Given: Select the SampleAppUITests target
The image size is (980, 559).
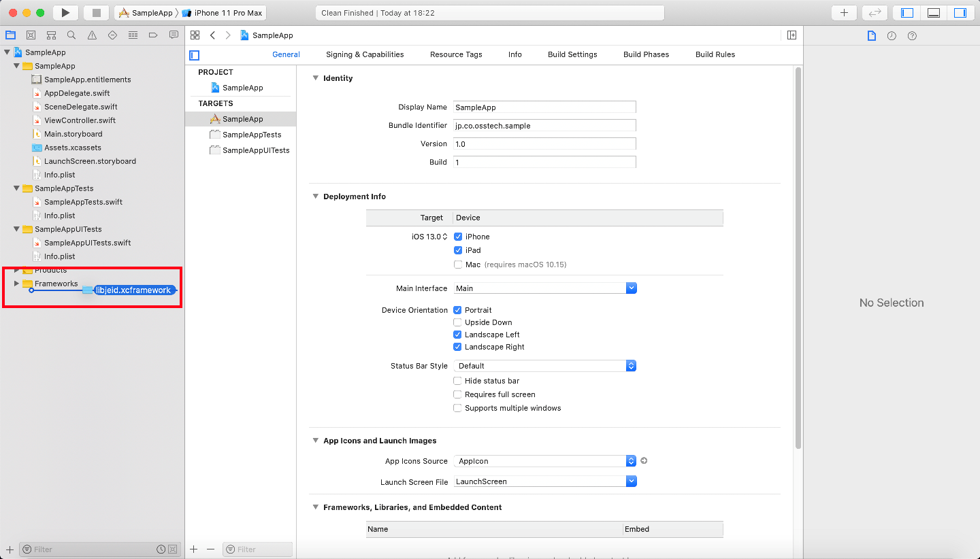Looking at the screenshot, I should 241,150.
